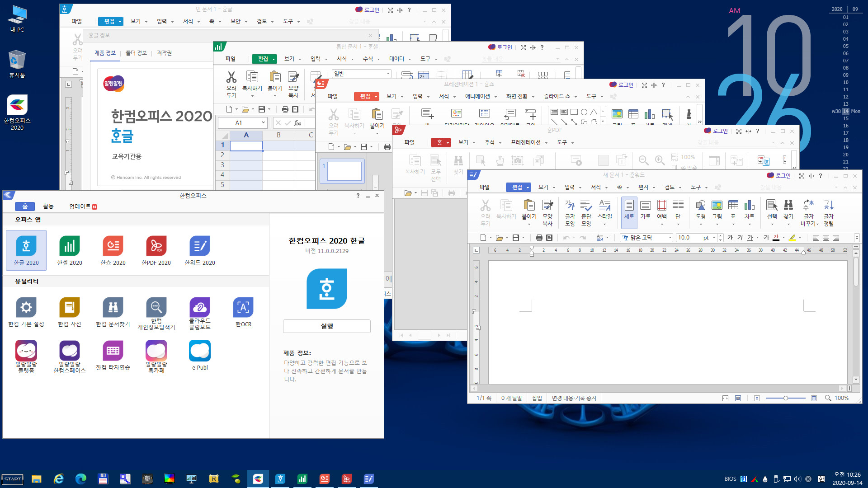
Task: Expand 스타일 dropdown arrow in 한워드
Action: (x=604, y=224)
